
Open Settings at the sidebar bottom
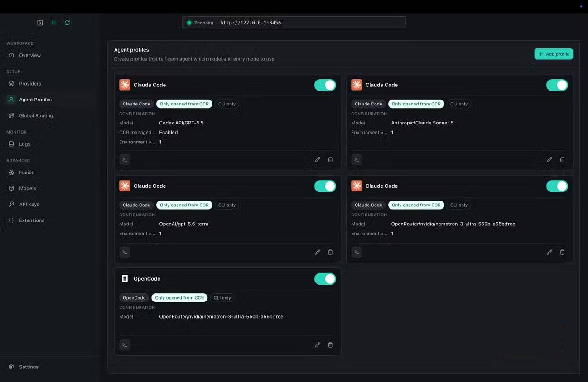point(29,367)
